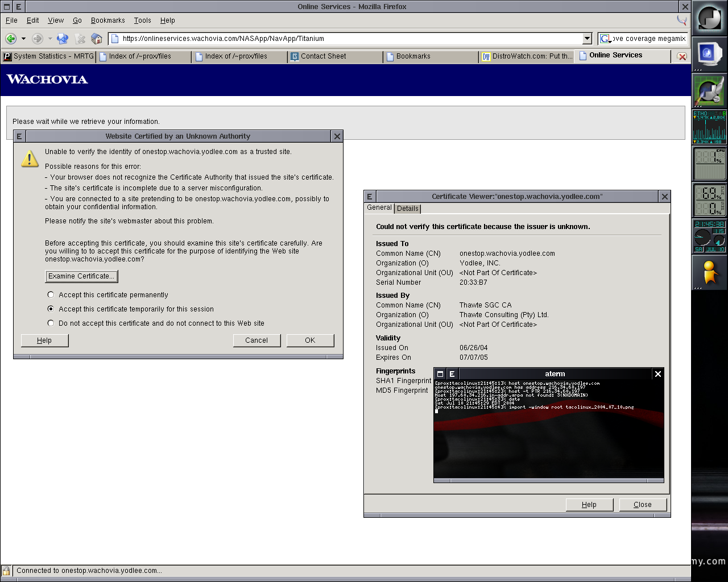Open the Edit menu
This screenshot has height=582, width=728.
(x=33, y=20)
